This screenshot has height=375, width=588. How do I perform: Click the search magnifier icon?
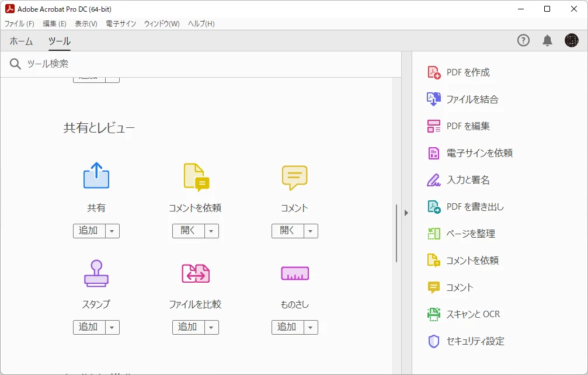[15, 64]
